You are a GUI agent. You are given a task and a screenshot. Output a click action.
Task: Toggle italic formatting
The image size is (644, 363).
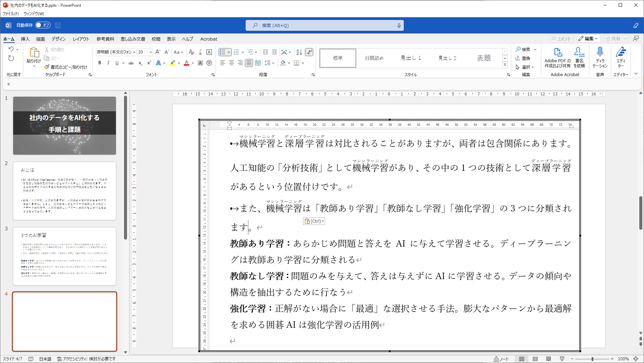pyautogui.click(x=108, y=63)
